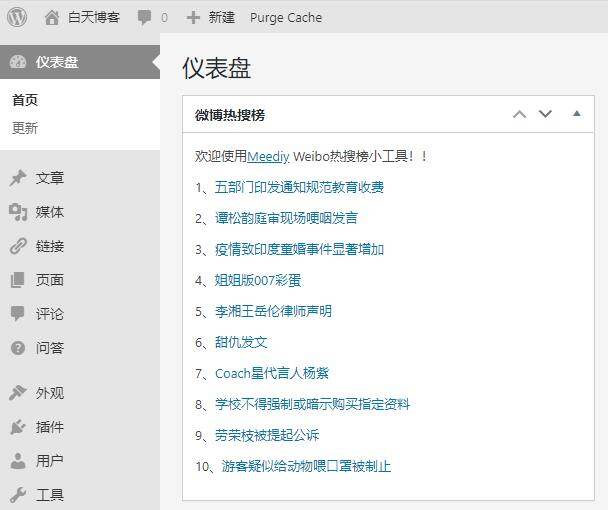Click the speech bubble icon for 评论
The image size is (608, 510).
click(18, 314)
